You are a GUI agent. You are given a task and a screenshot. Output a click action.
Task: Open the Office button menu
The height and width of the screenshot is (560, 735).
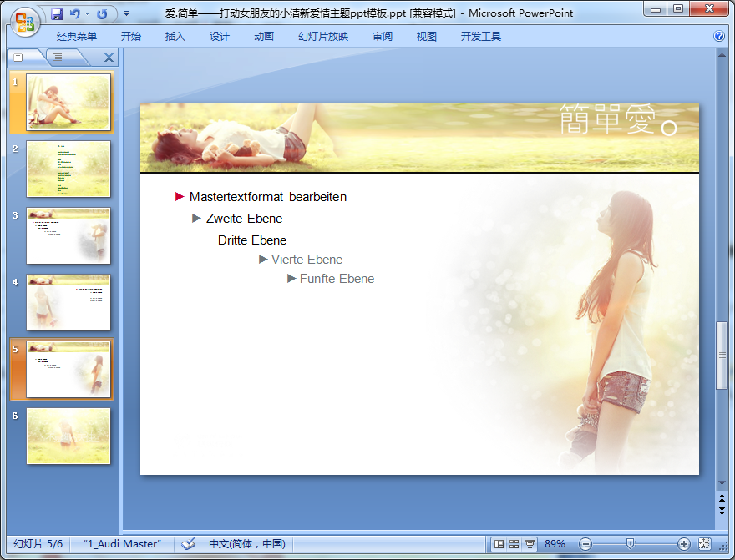(x=24, y=23)
